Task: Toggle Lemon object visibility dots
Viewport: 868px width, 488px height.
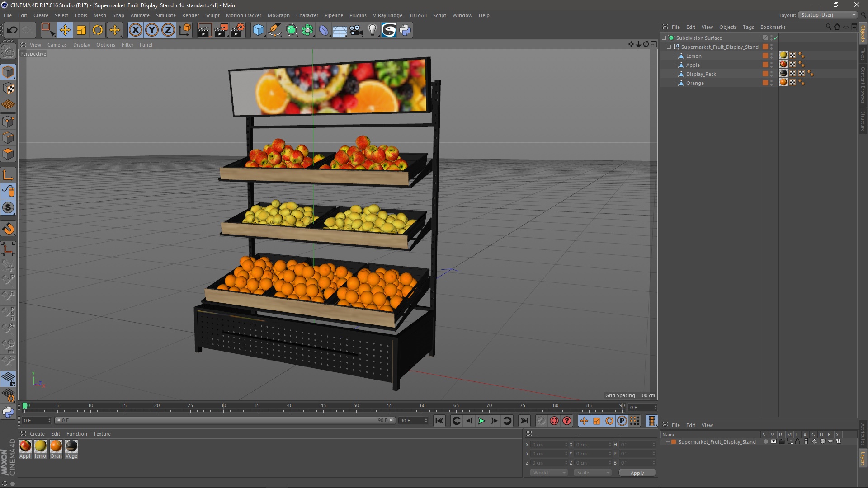Action: point(772,56)
